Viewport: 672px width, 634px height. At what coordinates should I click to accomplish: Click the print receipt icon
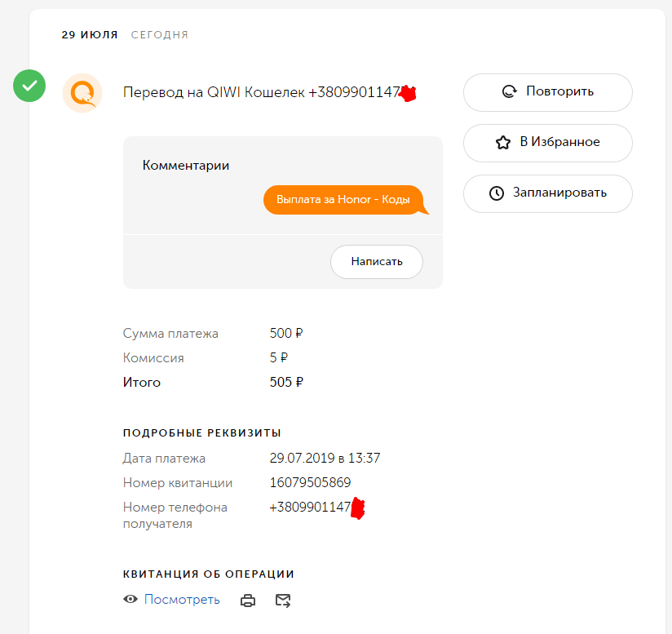[248, 601]
